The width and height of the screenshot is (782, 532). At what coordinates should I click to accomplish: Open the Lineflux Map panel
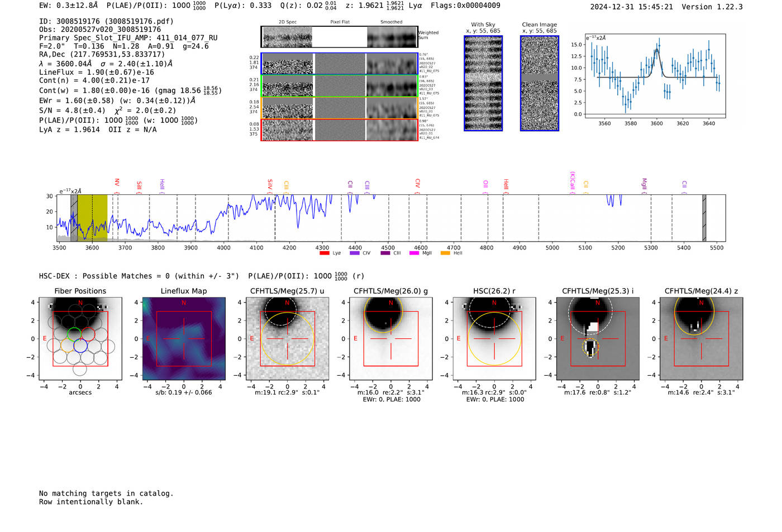(x=184, y=339)
